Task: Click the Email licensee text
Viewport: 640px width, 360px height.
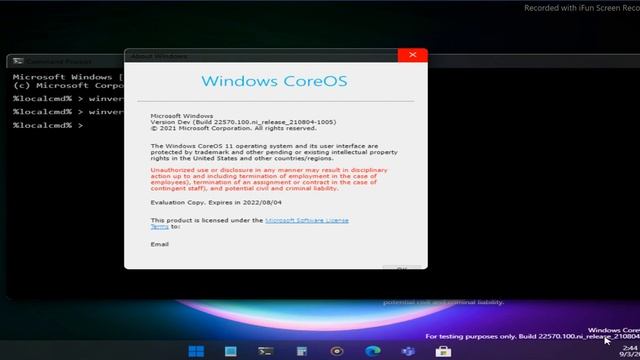Action: click(x=160, y=244)
